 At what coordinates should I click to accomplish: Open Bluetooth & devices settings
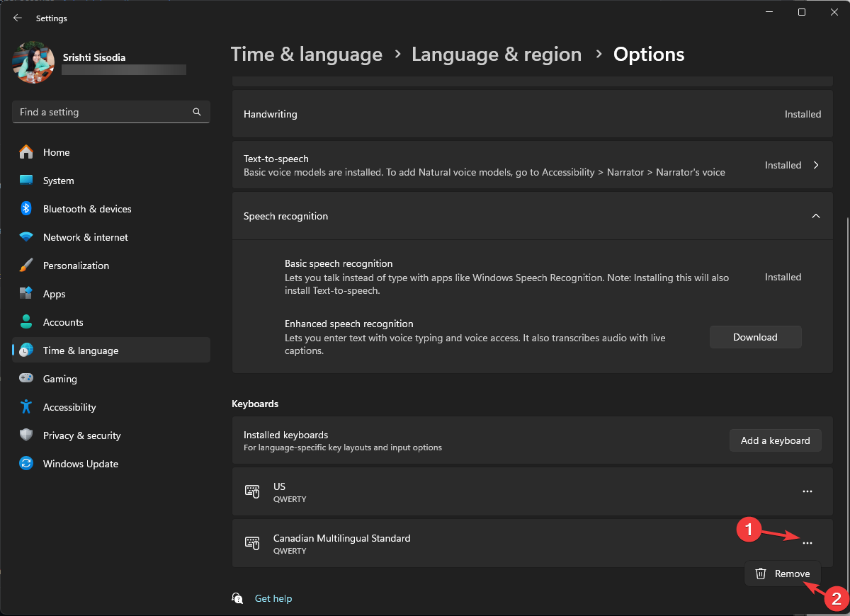[86, 209]
